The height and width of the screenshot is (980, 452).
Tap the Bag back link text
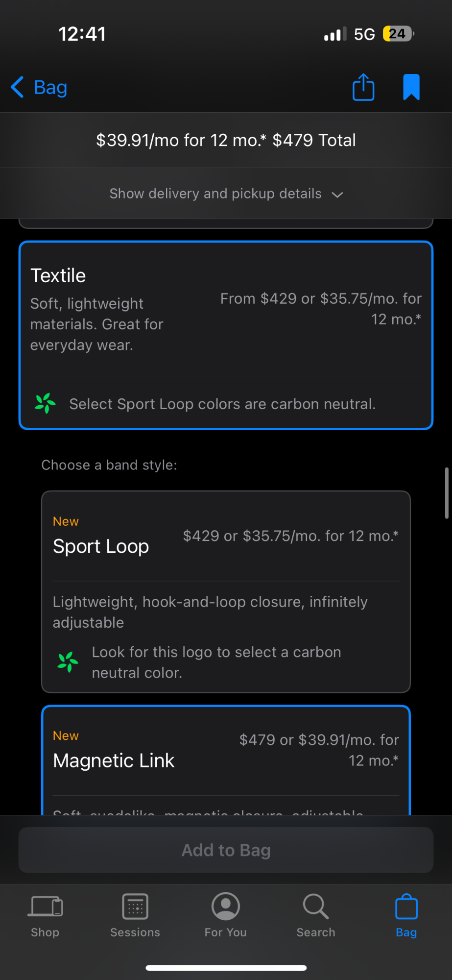[x=50, y=87]
